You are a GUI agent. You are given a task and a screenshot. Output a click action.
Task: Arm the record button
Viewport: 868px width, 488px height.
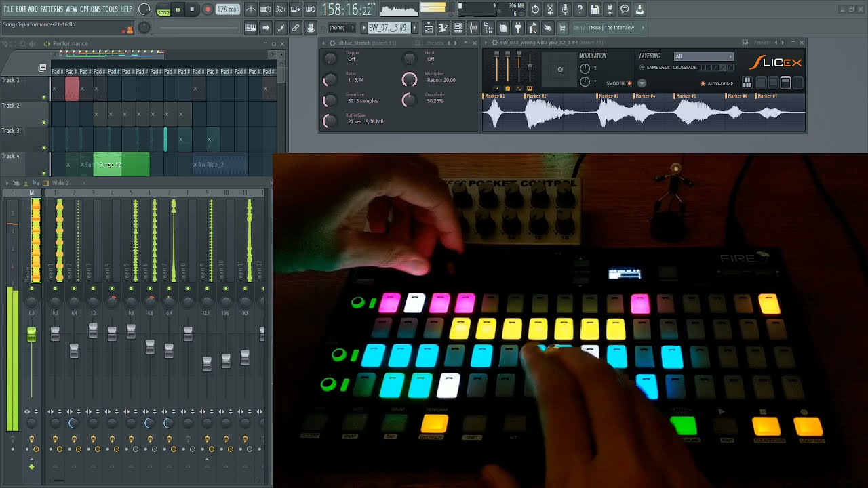(x=208, y=9)
